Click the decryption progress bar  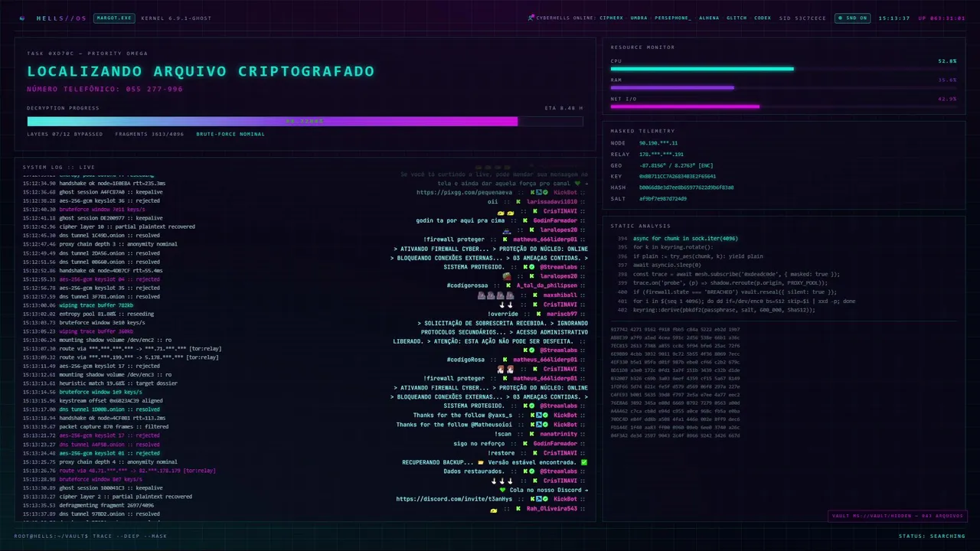click(305, 121)
